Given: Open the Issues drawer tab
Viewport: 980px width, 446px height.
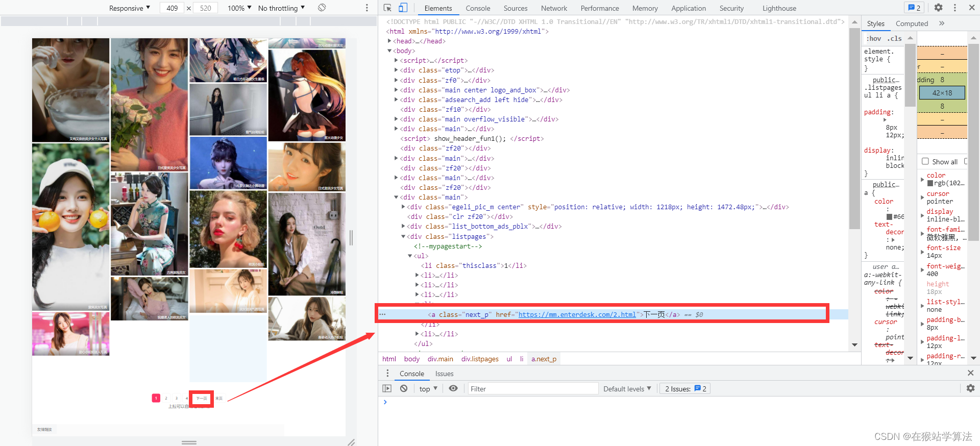Looking at the screenshot, I should (444, 374).
